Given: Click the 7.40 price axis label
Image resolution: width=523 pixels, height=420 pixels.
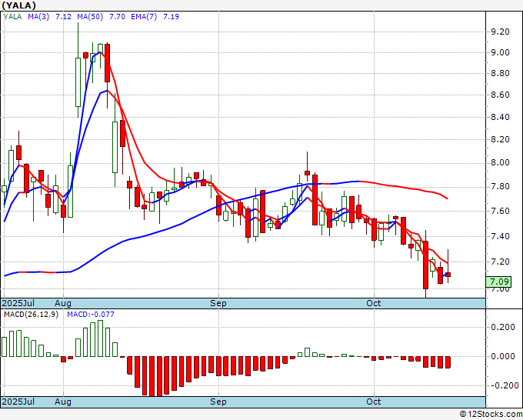Looking at the screenshot, I should pos(500,236).
